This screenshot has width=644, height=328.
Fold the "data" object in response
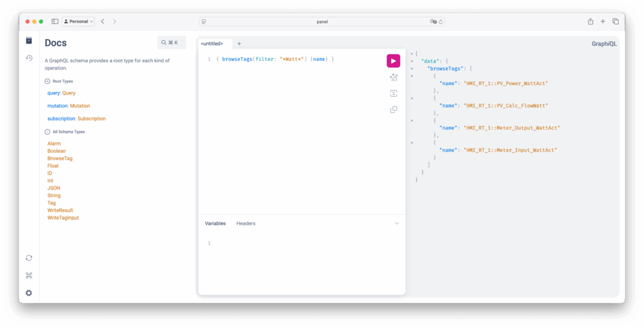coord(412,61)
